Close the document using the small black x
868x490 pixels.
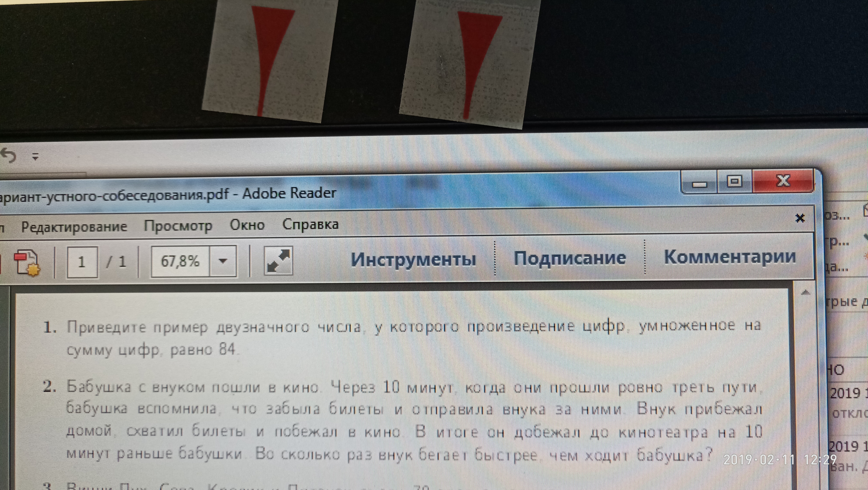pyautogui.click(x=800, y=218)
